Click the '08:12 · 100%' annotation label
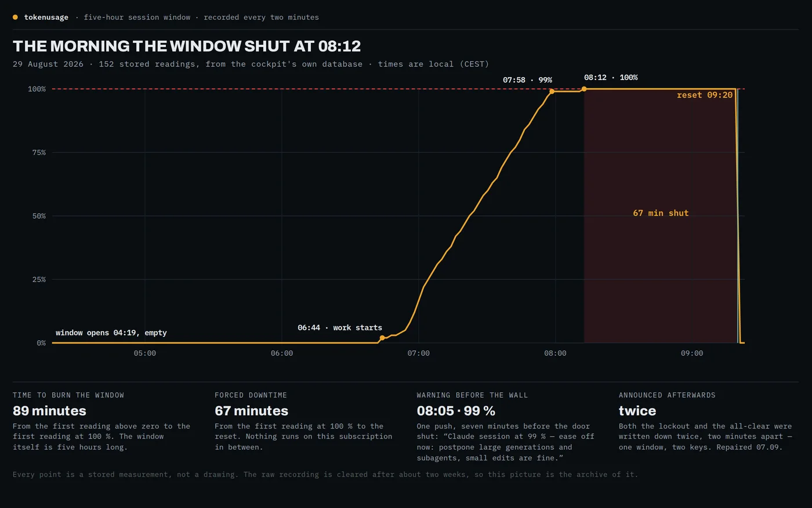The image size is (812, 508). tap(611, 77)
